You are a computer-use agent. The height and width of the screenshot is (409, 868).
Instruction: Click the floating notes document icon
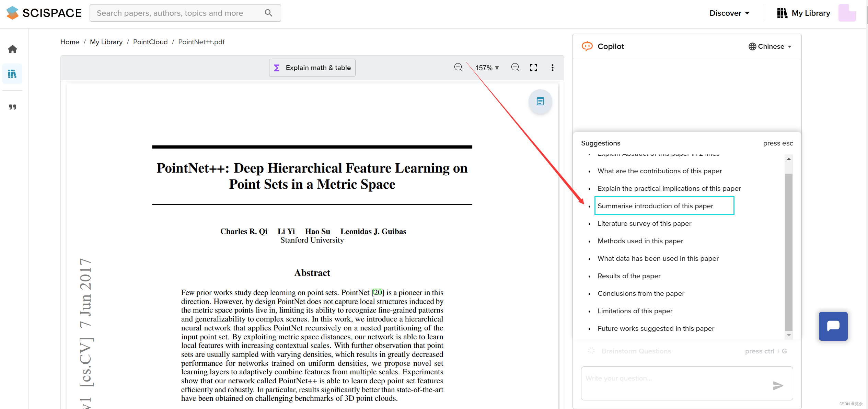[540, 102]
